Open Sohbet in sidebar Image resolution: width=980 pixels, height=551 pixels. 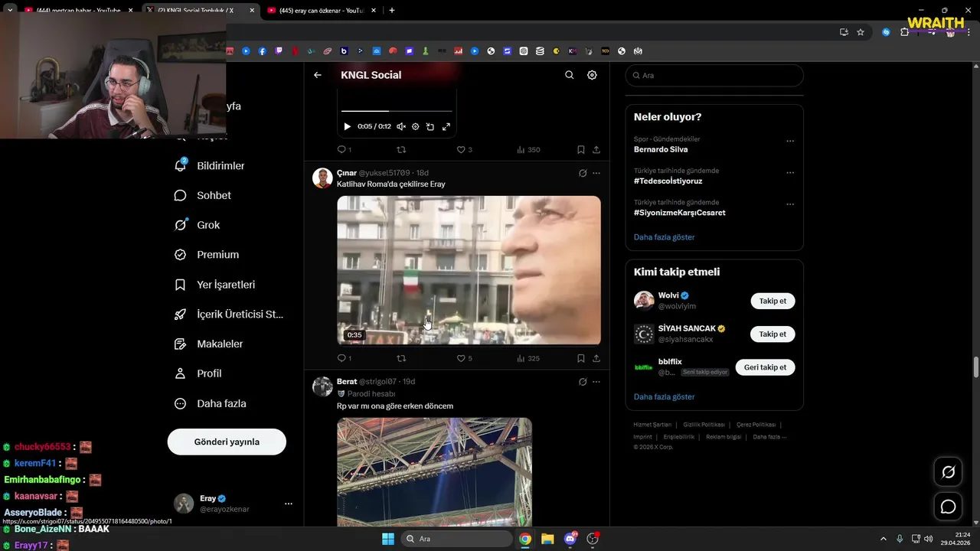click(x=203, y=196)
